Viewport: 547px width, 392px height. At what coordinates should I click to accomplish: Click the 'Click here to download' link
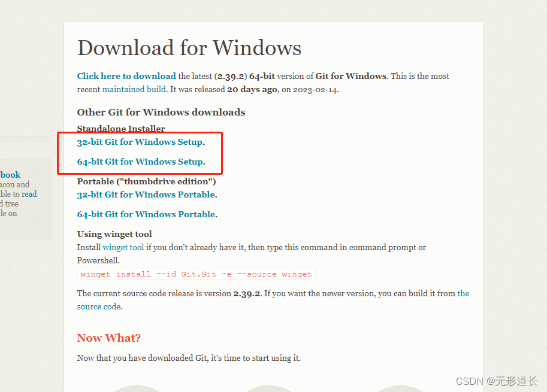click(126, 76)
